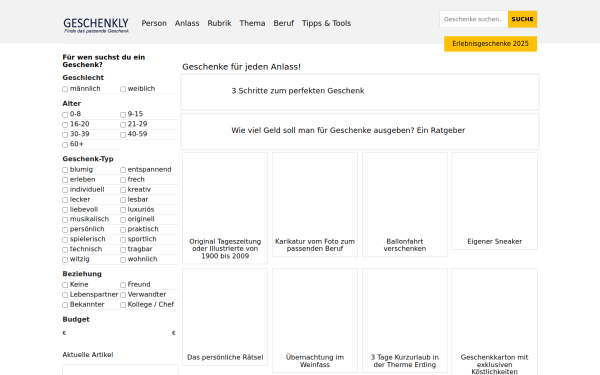Click the SUCHE button

tap(522, 19)
